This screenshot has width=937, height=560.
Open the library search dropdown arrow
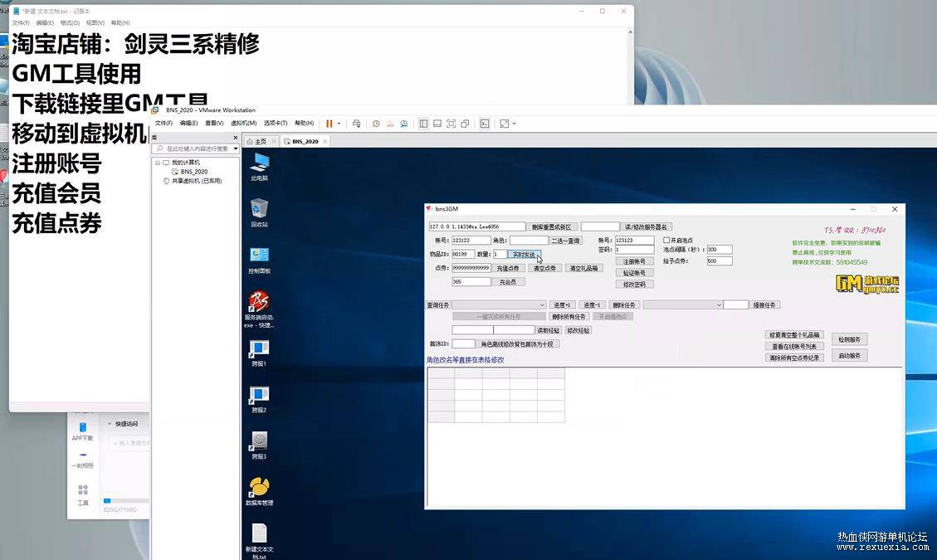pyautogui.click(x=236, y=149)
